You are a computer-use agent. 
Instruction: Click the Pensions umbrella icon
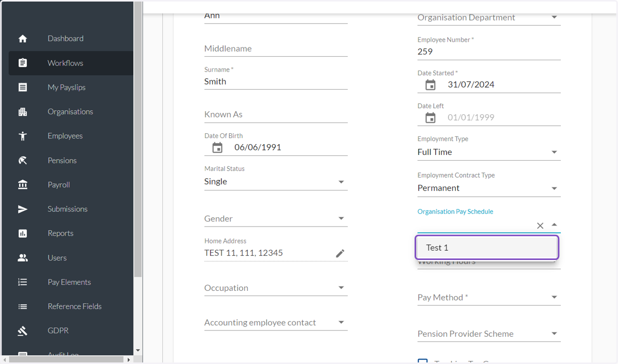(23, 161)
